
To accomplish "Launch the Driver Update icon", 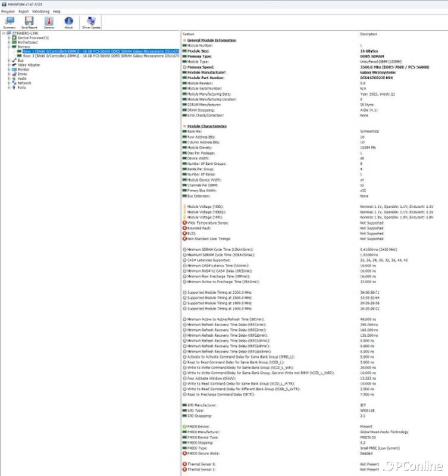I will [x=91, y=23].
